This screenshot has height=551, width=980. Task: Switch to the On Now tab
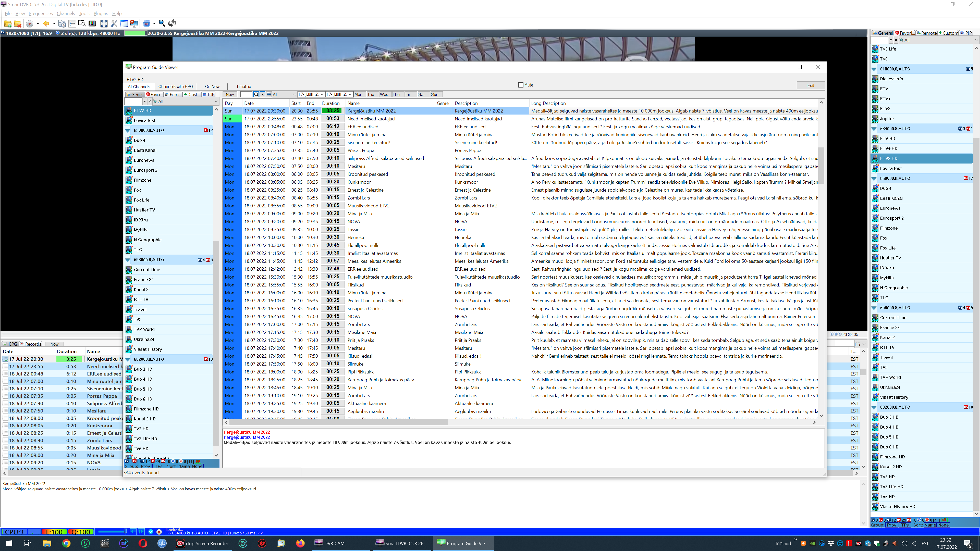pyautogui.click(x=212, y=86)
